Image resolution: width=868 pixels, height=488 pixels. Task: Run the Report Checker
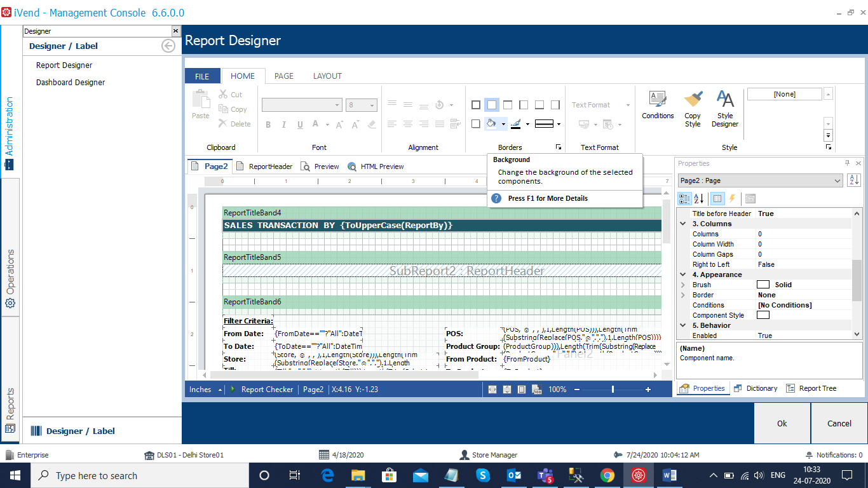261,390
